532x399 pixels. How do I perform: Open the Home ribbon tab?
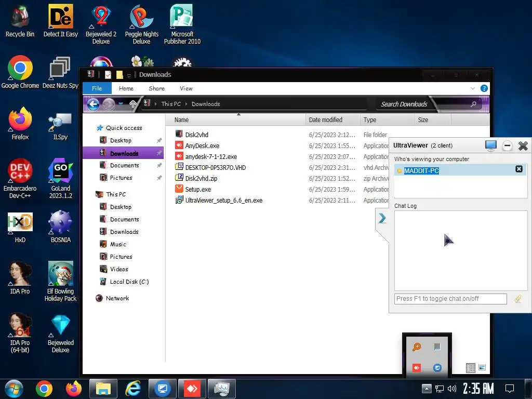point(126,88)
